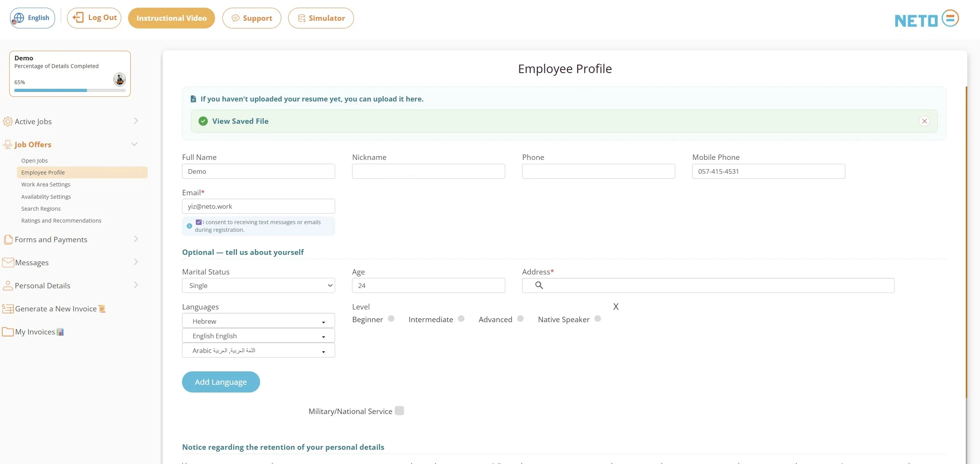Click the NETO logo
Viewport: 980px width, 464px height.
[x=927, y=19]
